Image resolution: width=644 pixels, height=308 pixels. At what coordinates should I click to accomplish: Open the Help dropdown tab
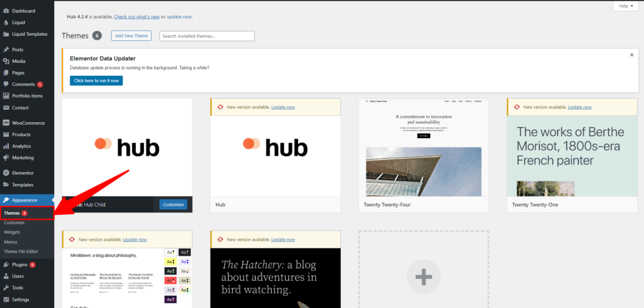point(626,6)
